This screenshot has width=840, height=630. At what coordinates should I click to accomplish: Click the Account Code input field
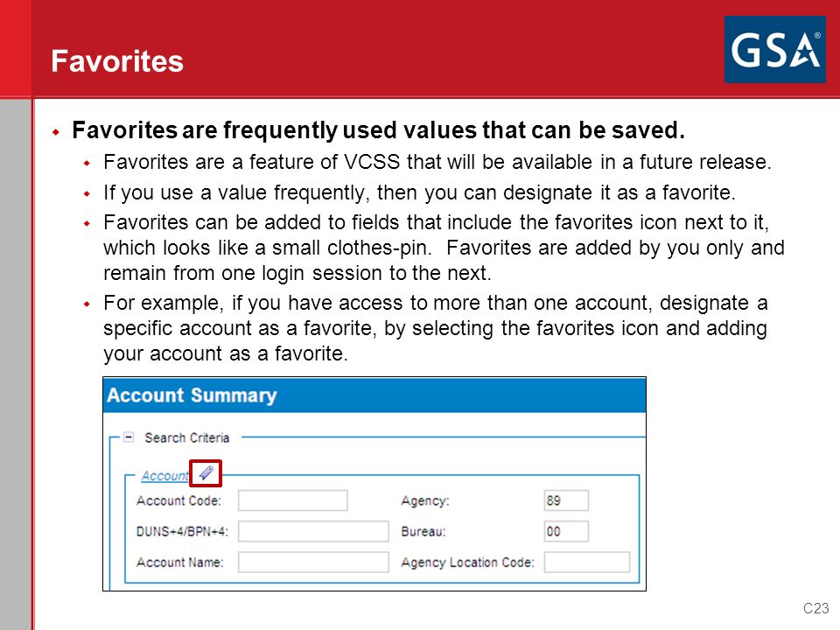pyautogui.click(x=292, y=500)
